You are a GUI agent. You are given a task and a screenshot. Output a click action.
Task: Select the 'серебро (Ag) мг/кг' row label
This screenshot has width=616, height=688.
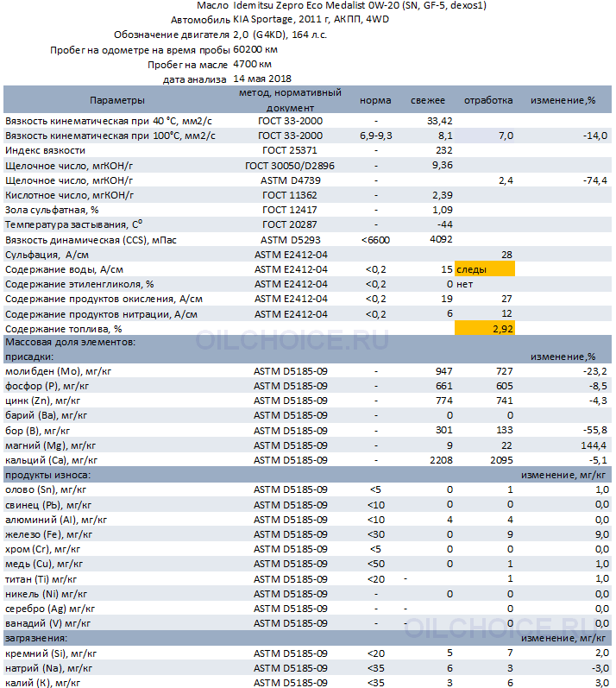tap(50, 609)
